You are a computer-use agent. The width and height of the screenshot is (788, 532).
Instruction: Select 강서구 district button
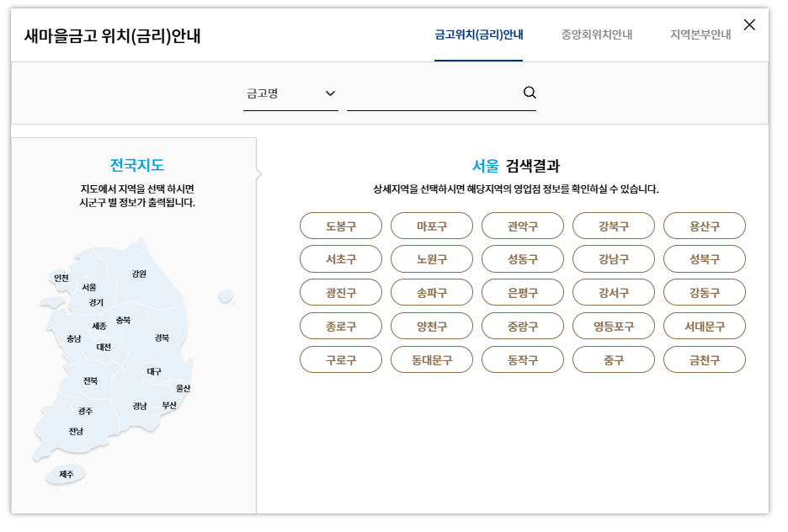pyautogui.click(x=614, y=292)
